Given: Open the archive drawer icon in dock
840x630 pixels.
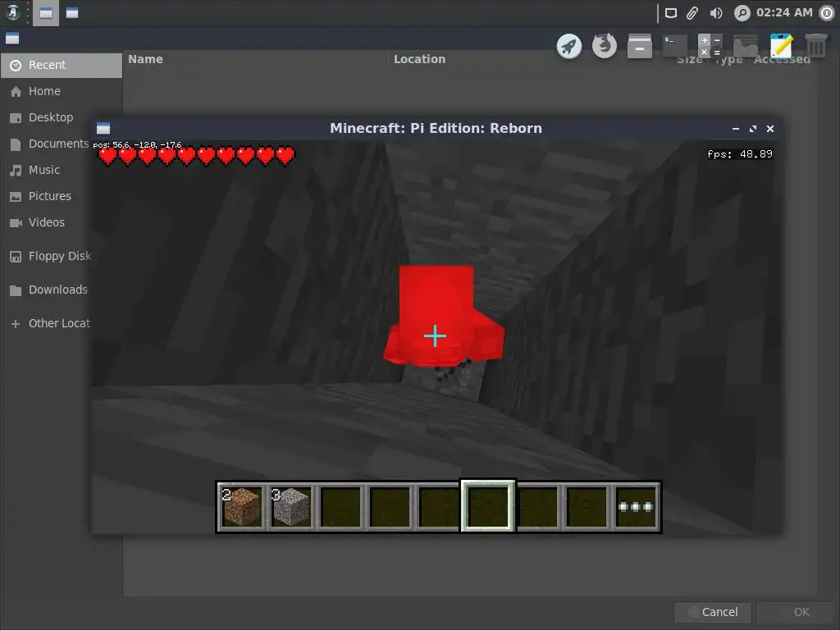Looking at the screenshot, I should click(x=640, y=46).
